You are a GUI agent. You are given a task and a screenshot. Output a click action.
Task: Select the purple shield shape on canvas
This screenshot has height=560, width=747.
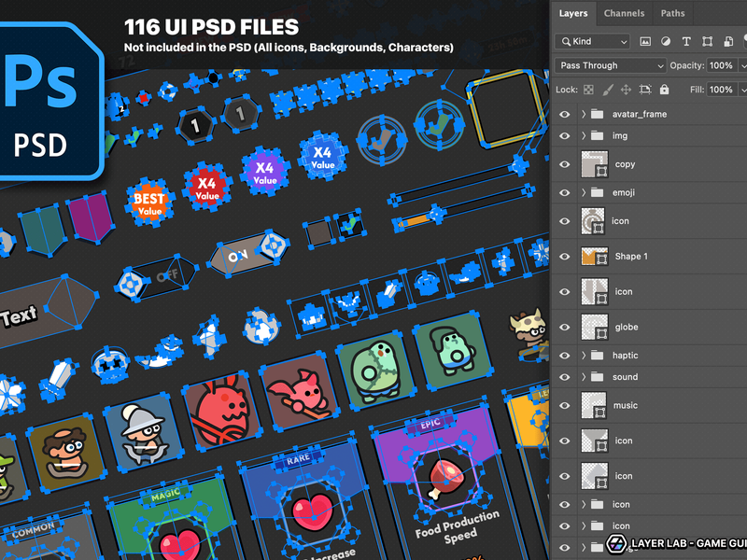pos(91,217)
